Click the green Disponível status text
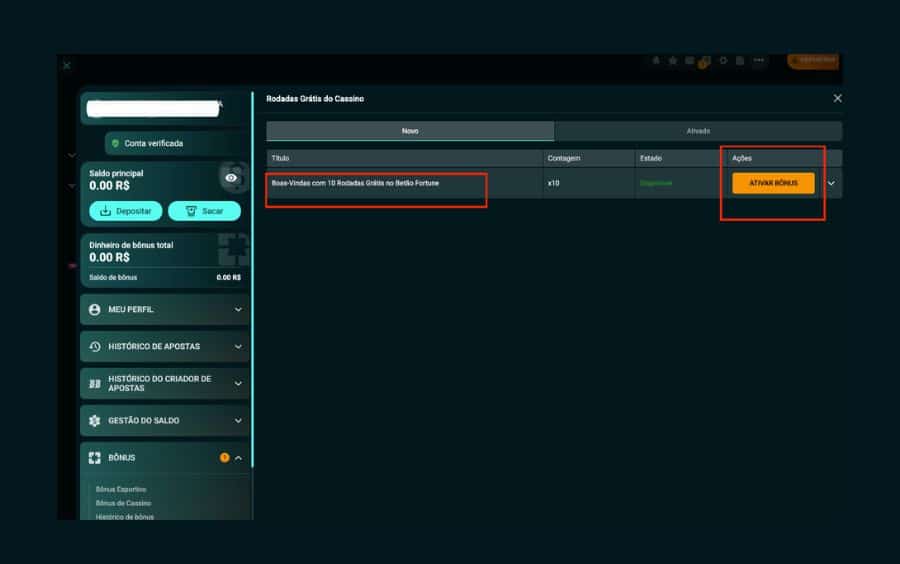 pyautogui.click(x=656, y=184)
